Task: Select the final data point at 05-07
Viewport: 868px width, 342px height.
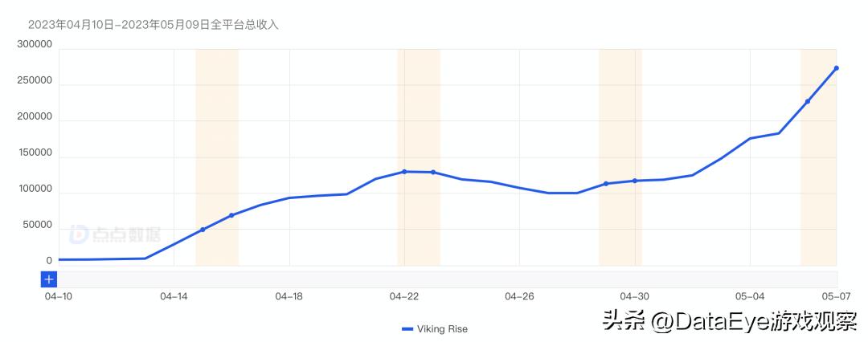Action: 836,68
